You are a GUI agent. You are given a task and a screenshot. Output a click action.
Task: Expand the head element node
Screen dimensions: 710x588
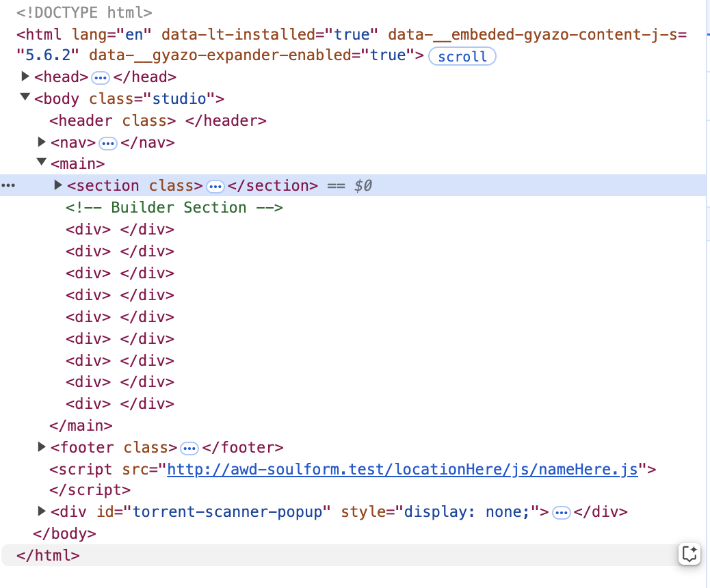pos(25,77)
